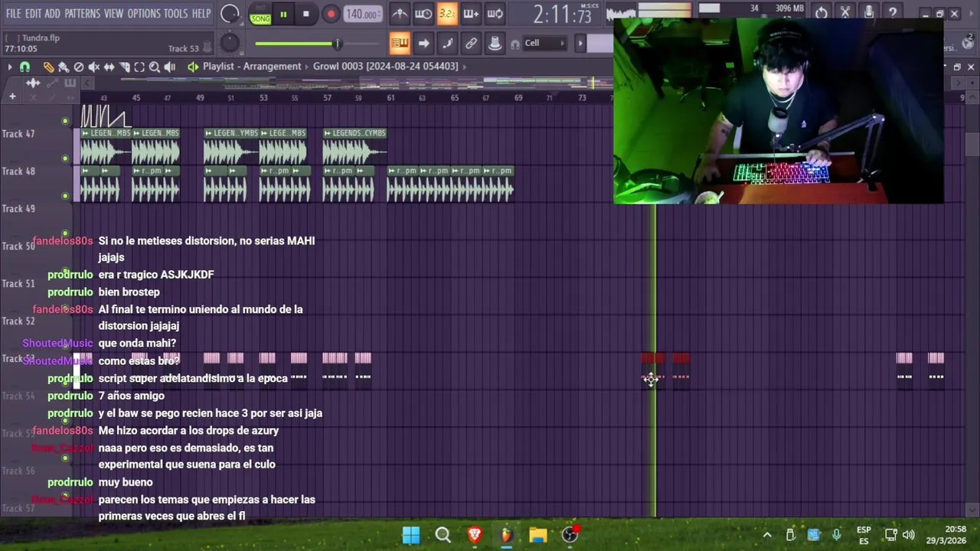Toggle wait for input to start
This screenshot has width=980, height=551.
[423, 14]
